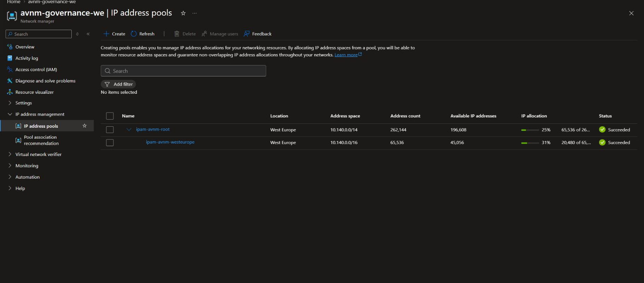
Task: Click the 196,608 available addresses cell
Action: point(458,130)
